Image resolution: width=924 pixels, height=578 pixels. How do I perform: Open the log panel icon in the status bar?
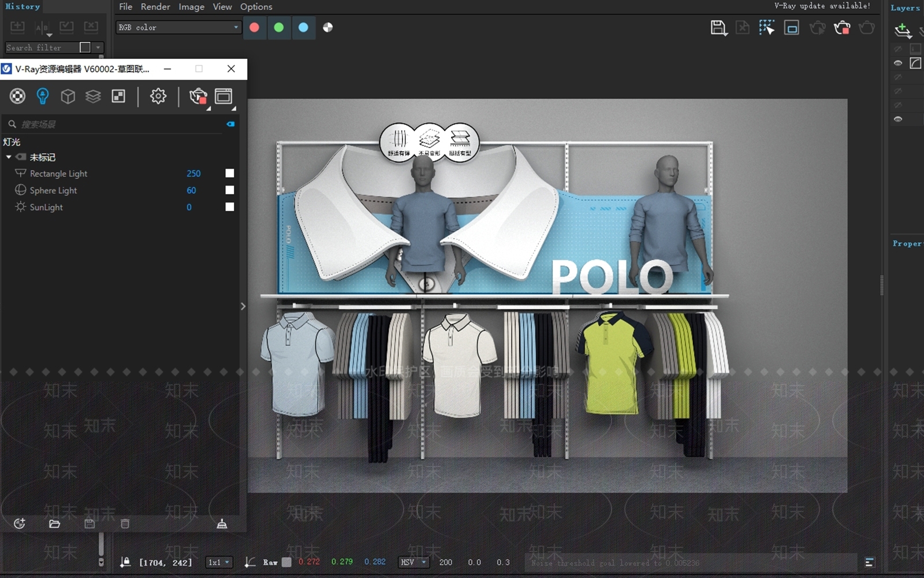click(x=870, y=562)
